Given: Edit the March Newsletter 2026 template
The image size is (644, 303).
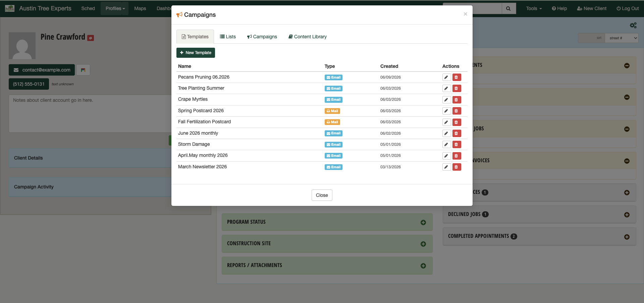Looking at the screenshot, I should 446,167.
